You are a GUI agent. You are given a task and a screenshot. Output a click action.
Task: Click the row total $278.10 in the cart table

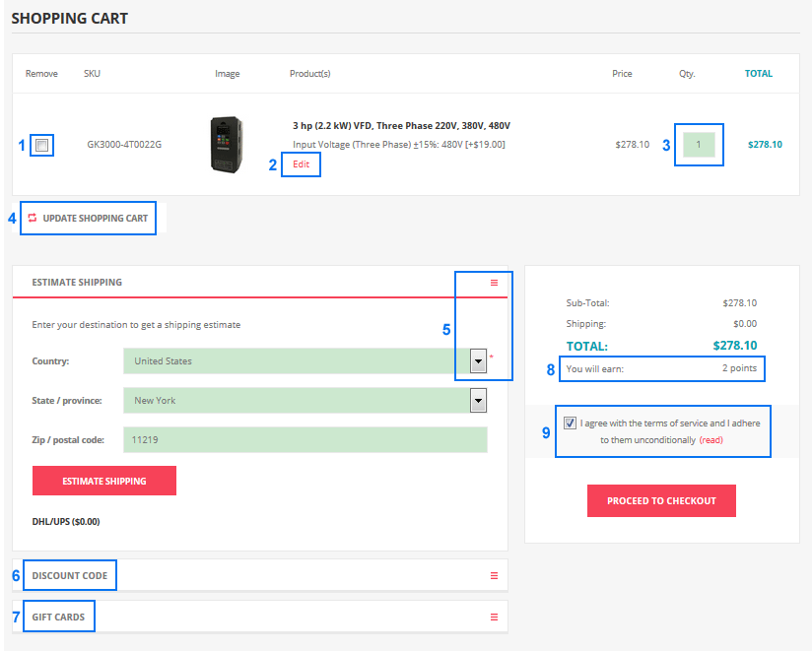pos(765,145)
